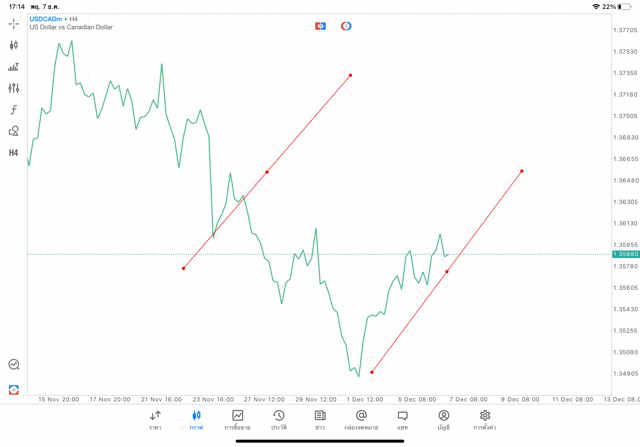Switch to the การซื้อขาย (Trade) tab
640x447 pixels.
pyautogui.click(x=238, y=420)
